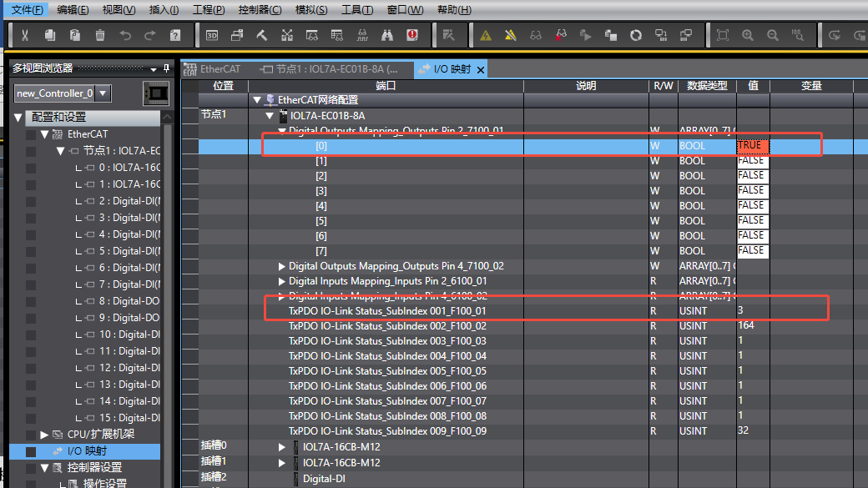Click the Zoom In magnifier icon

point(748,35)
